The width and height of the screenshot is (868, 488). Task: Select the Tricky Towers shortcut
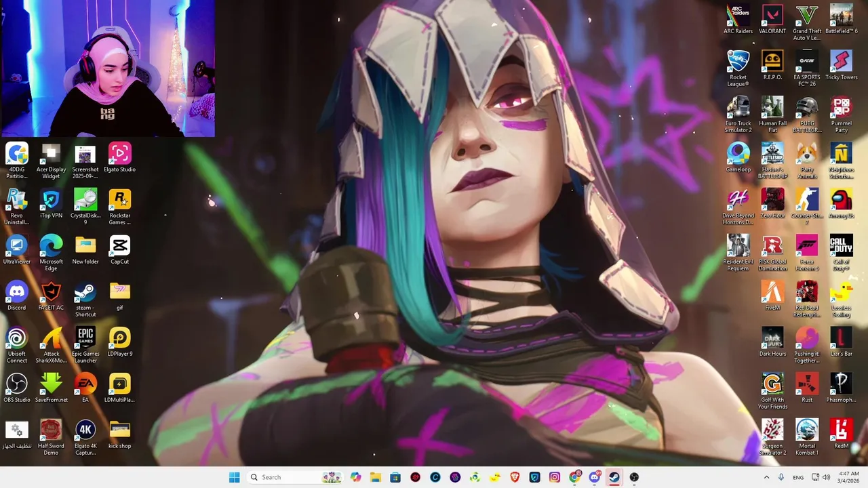(x=841, y=66)
